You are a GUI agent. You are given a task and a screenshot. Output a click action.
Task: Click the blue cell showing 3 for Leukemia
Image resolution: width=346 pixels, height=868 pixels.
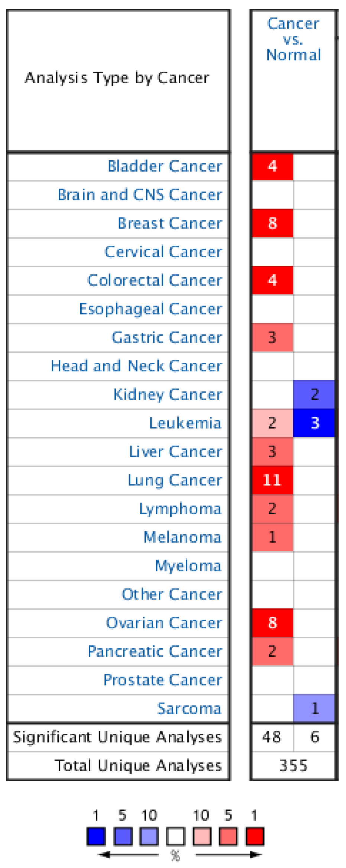(314, 423)
